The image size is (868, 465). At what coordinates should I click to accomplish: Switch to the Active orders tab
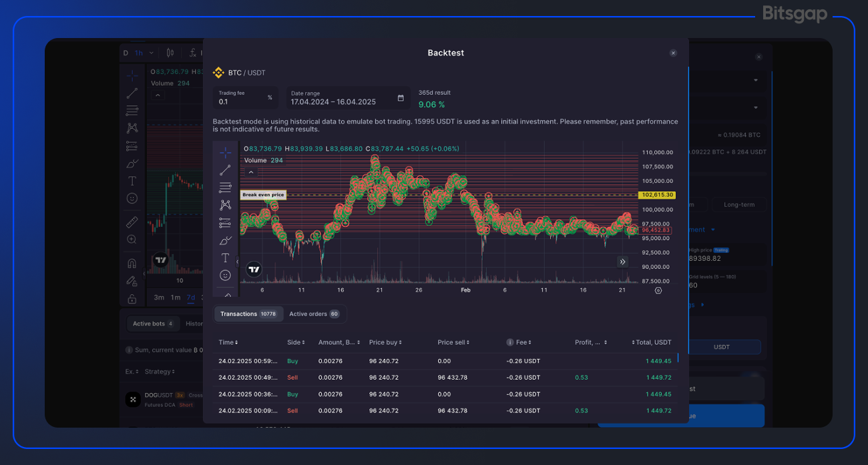[314, 314]
